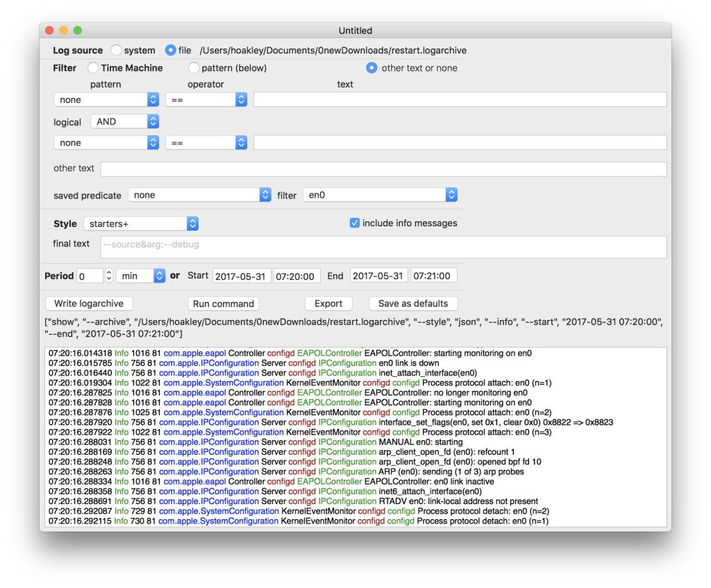Select the pattern (below) filter radio button
The image size is (711, 588).
(194, 68)
